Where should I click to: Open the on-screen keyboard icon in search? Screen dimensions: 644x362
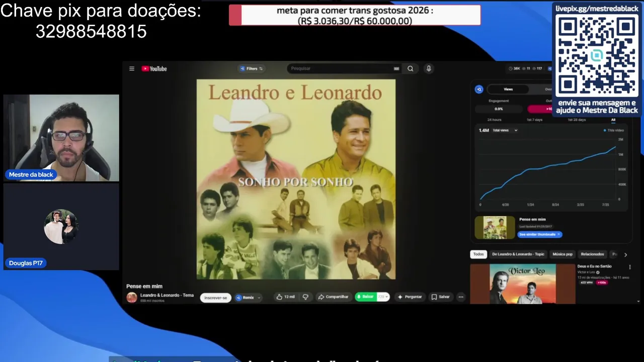pos(396,69)
